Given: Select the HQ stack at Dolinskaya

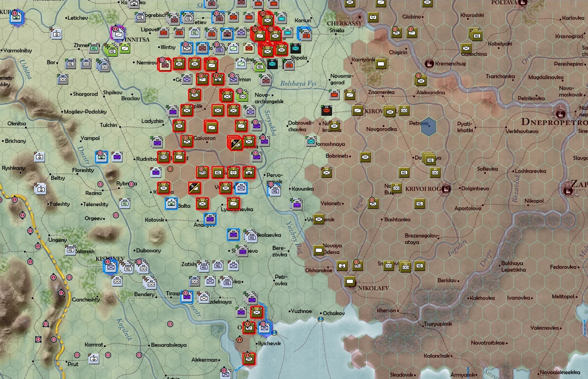Looking at the screenshot, I should coord(429,159).
